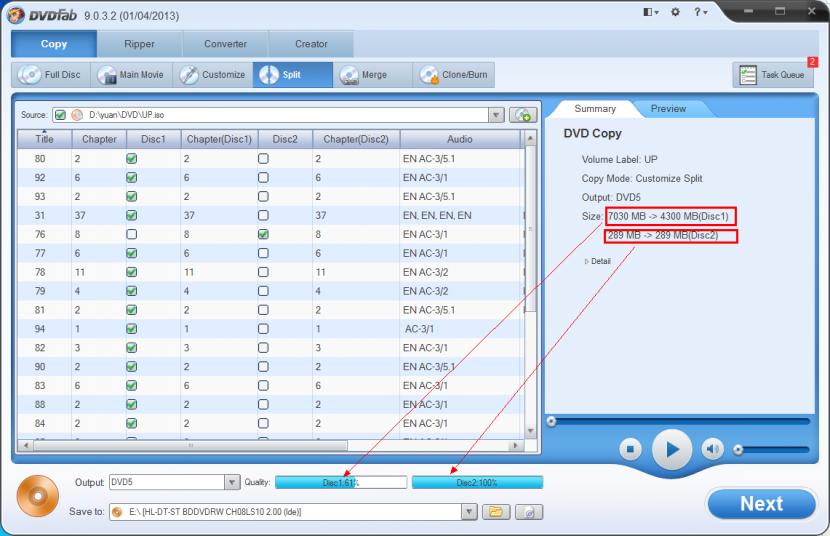This screenshot has width=830, height=536.
Task: Click the Disc2 column header
Action: [x=285, y=139]
